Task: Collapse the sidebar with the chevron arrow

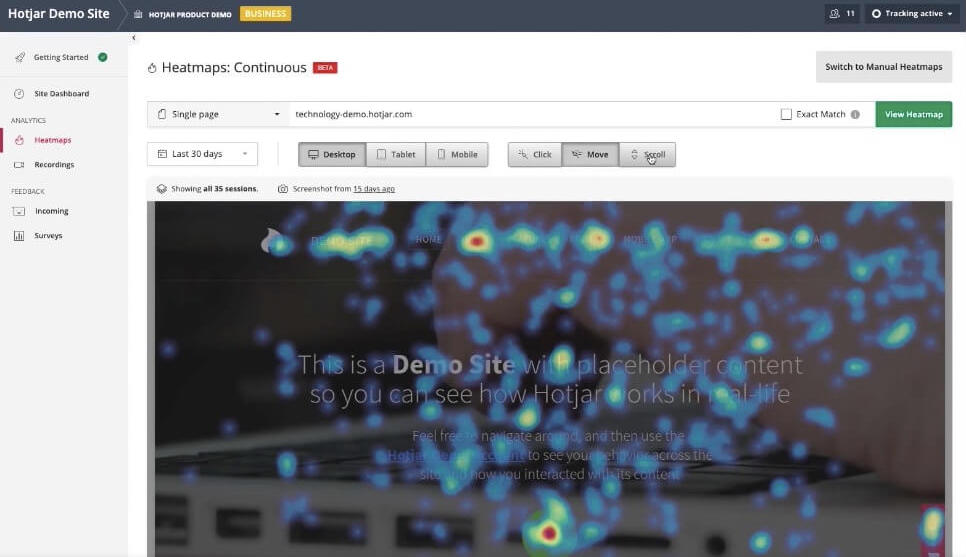Action: (x=134, y=38)
